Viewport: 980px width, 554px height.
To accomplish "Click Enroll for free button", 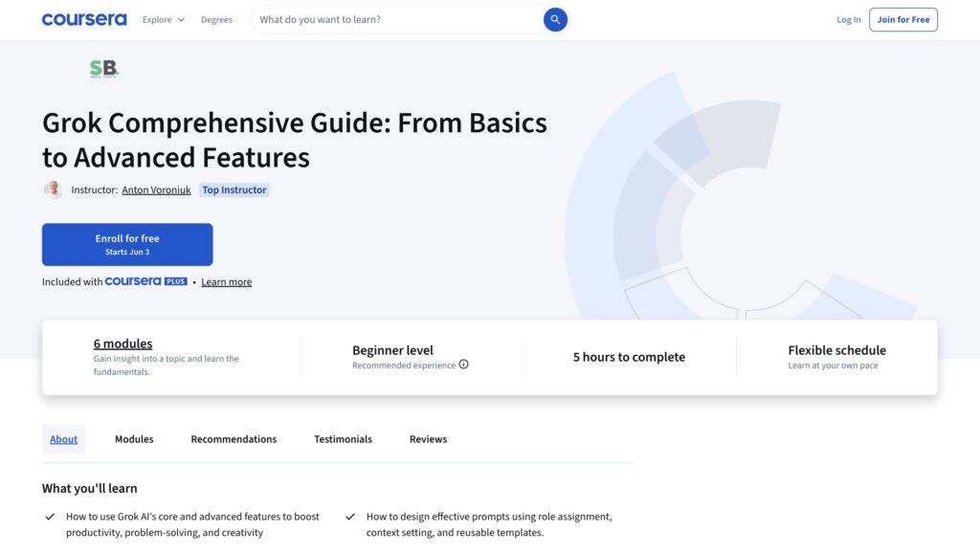I will (x=127, y=244).
